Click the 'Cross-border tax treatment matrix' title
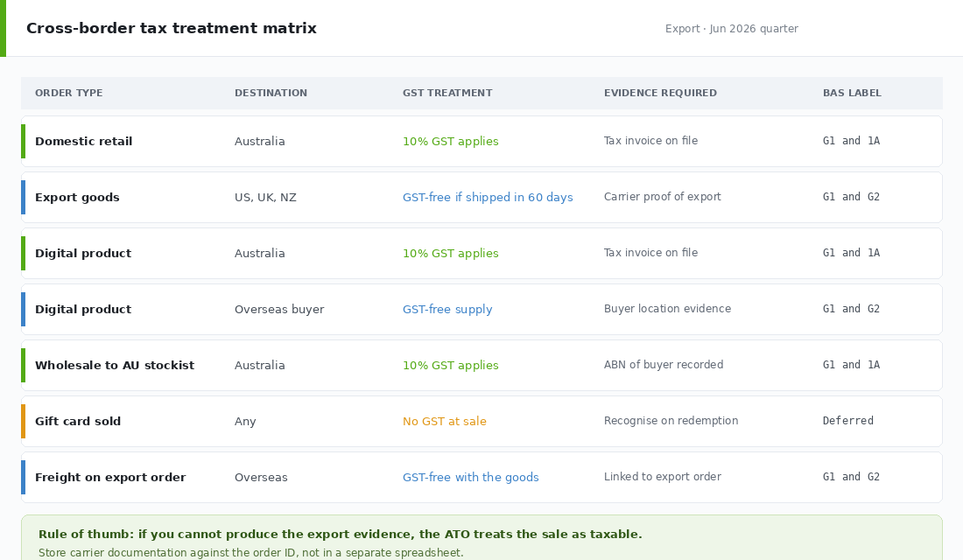963x560 pixels. pyautogui.click(x=172, y=28)
